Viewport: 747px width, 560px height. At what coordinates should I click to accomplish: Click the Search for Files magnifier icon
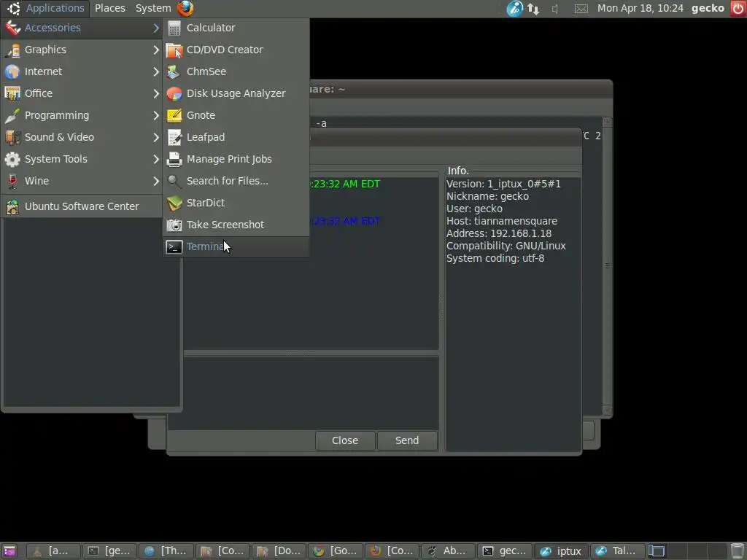pyautogui.click(x=174, y=182)
